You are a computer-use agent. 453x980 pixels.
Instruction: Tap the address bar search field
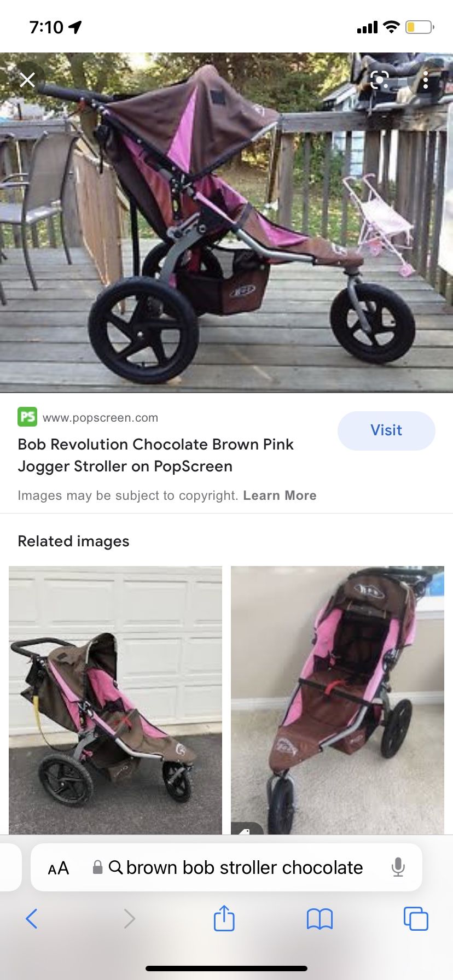point(226,867)
